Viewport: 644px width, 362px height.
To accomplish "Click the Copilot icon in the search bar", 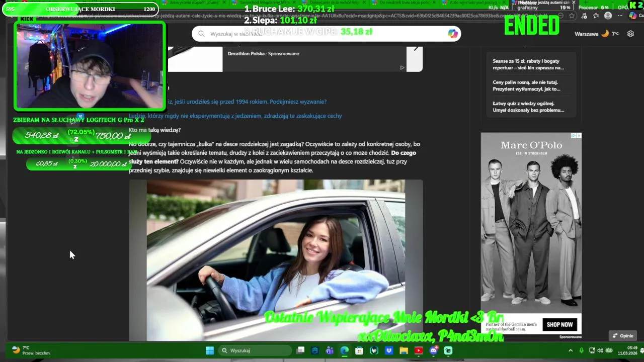I will 453,34.
